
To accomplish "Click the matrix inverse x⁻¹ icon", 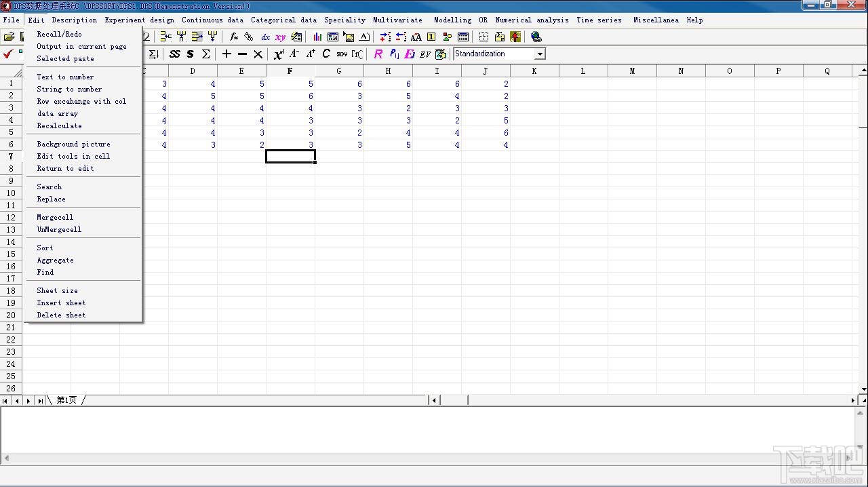I will click(x=279, y=54).
